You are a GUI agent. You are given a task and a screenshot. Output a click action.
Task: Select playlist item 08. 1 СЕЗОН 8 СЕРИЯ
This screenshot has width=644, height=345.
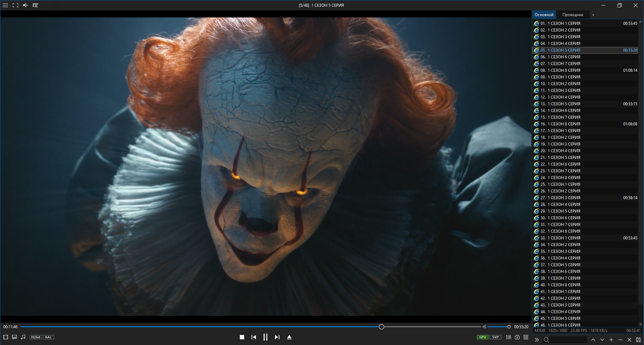(586, 70)
